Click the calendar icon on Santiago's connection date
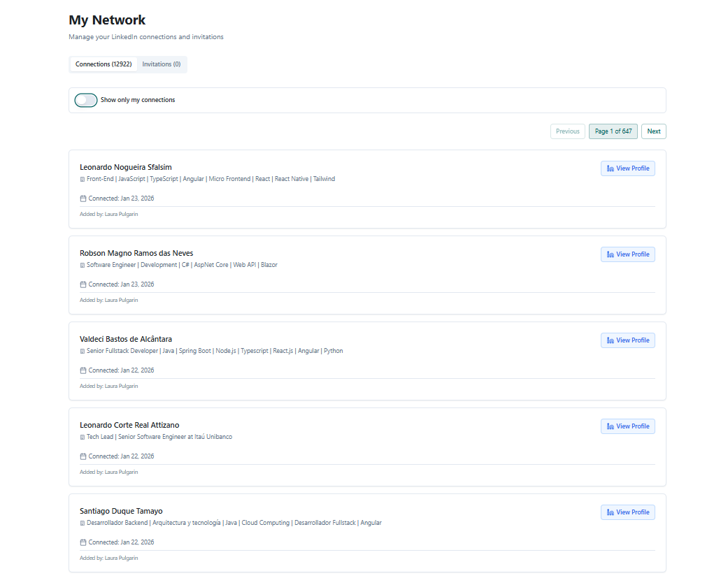 tap(83, 542)
